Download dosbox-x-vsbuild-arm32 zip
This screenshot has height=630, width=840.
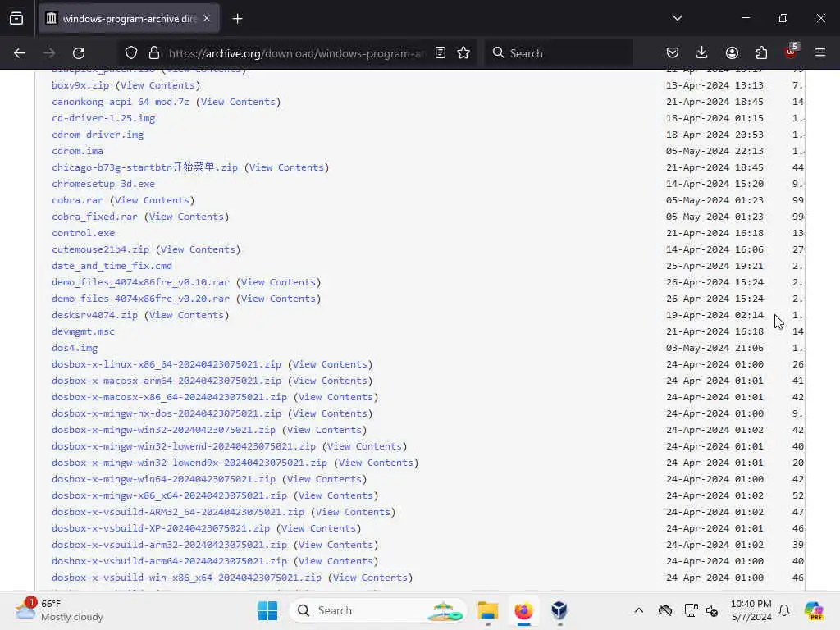click(x=169, y=545)
